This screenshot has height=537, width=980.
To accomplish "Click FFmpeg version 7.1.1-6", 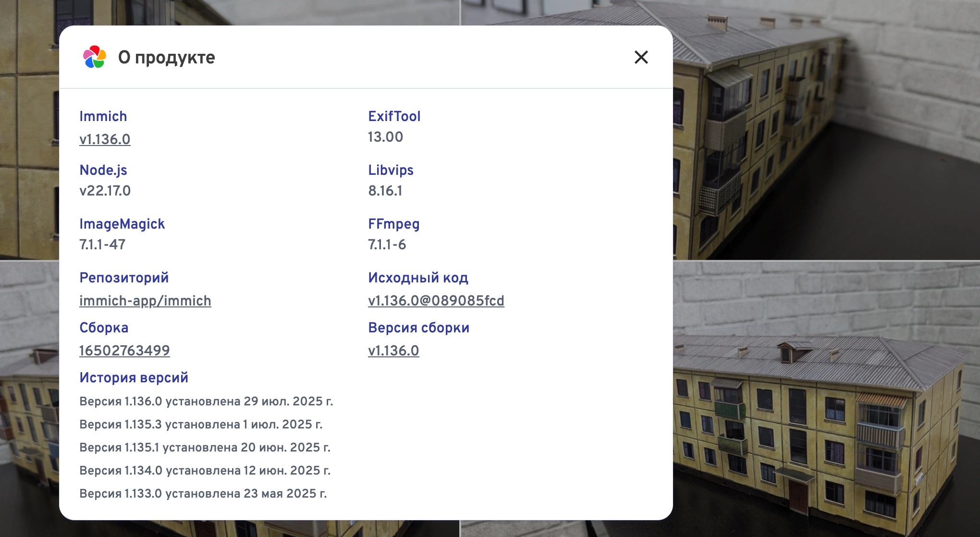I will pos(387,244).
